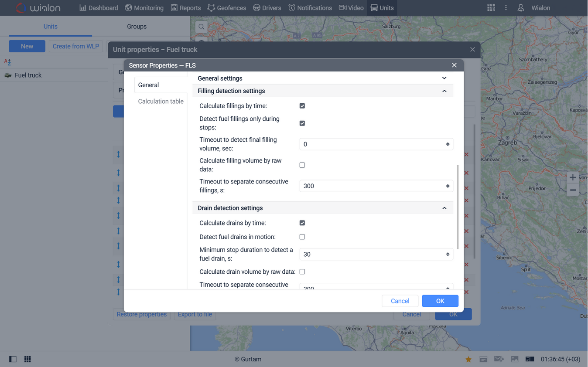Click the grid layout icon in bottom bar
The image size is (588, 367).
click(x=27, y=359)
